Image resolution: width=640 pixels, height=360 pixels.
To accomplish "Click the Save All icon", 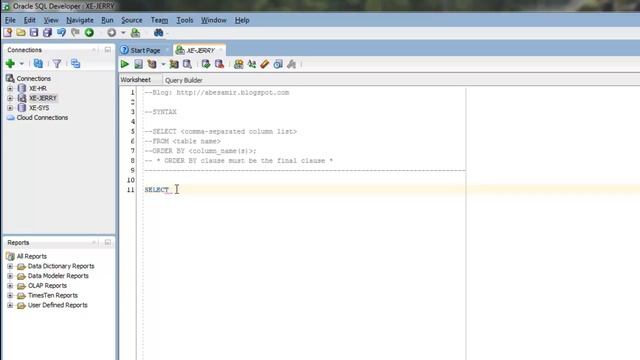I will point(47,33).
